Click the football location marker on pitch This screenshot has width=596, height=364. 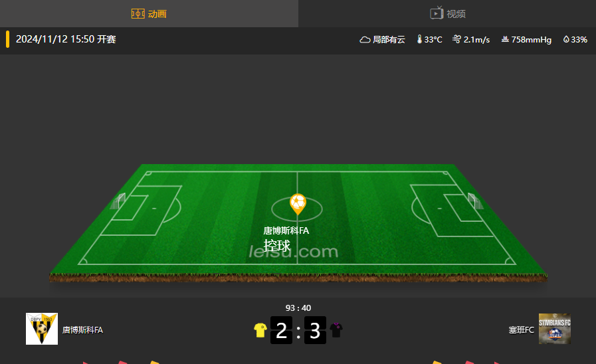[298, 204]
